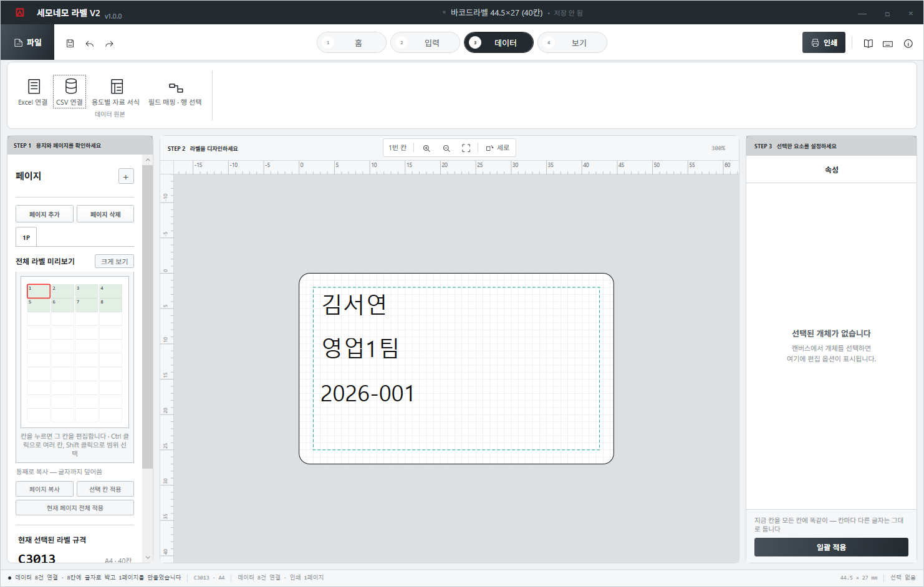This screenshot has height=587, width=924.
Task: Click 페이지 삭제 button
Action: pyautogui.click(x=105, y=214)
